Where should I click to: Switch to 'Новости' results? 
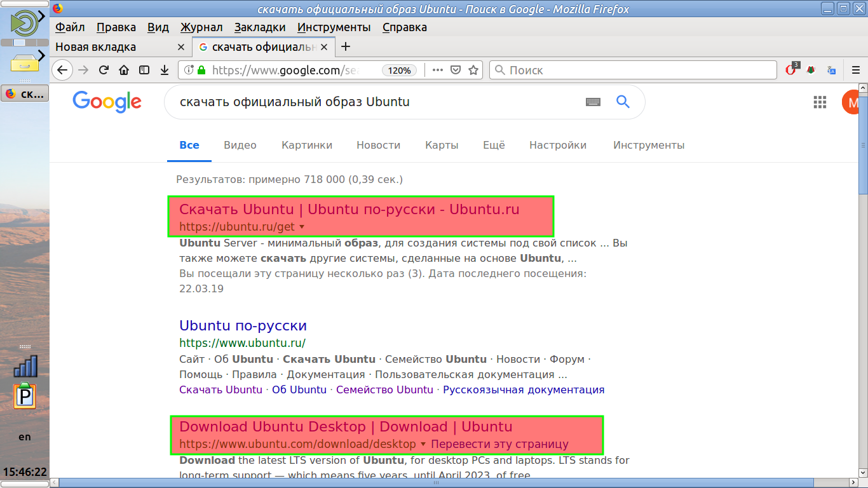379,146
